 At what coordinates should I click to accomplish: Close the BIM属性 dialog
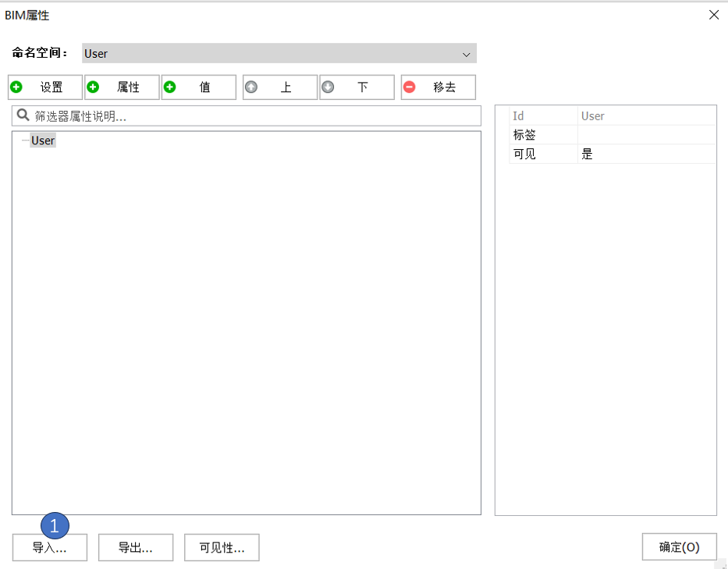[714, 15]
